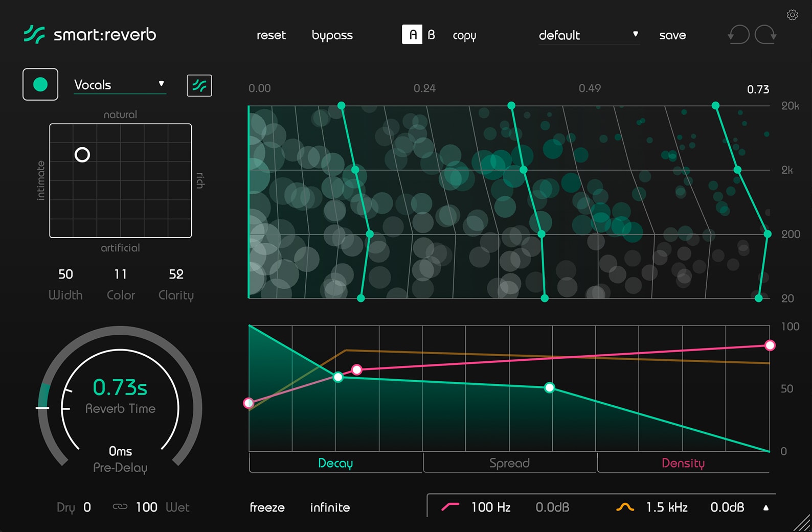Click the Dry/Wet link chain icon

(120, 507)
